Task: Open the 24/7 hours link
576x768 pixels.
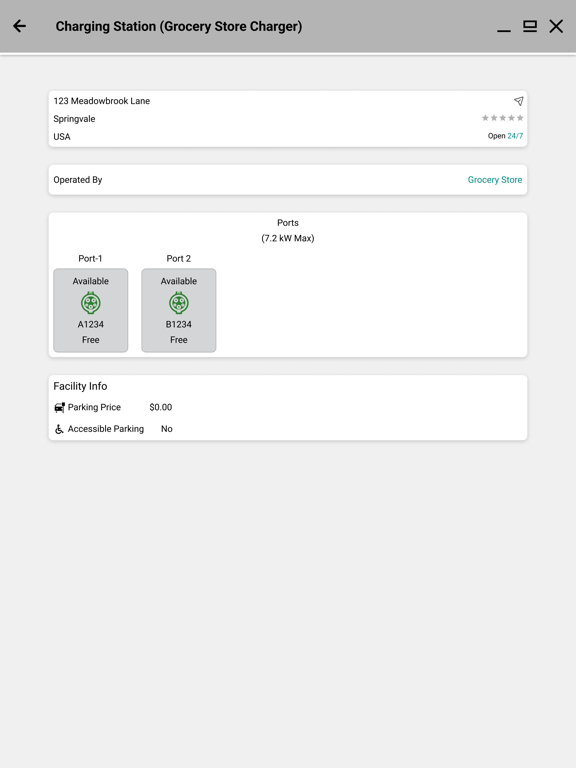Action: click(515, 136)
